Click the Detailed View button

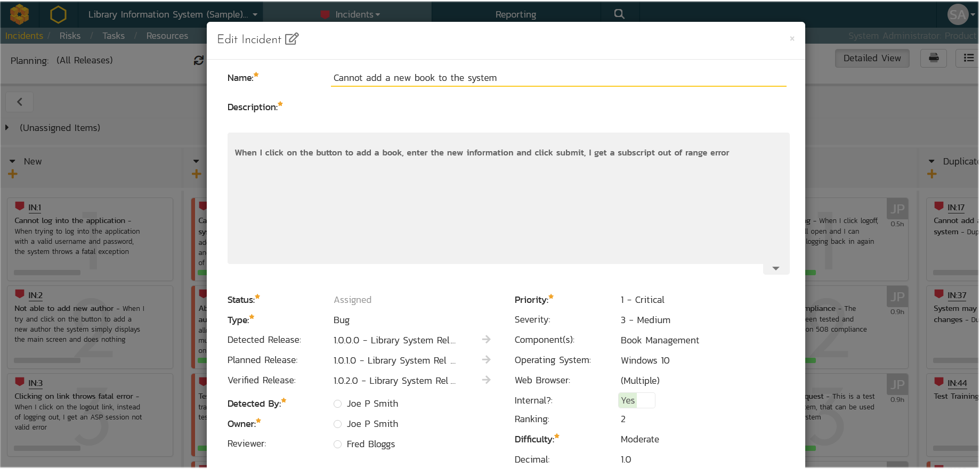click(x=872, y=58)
